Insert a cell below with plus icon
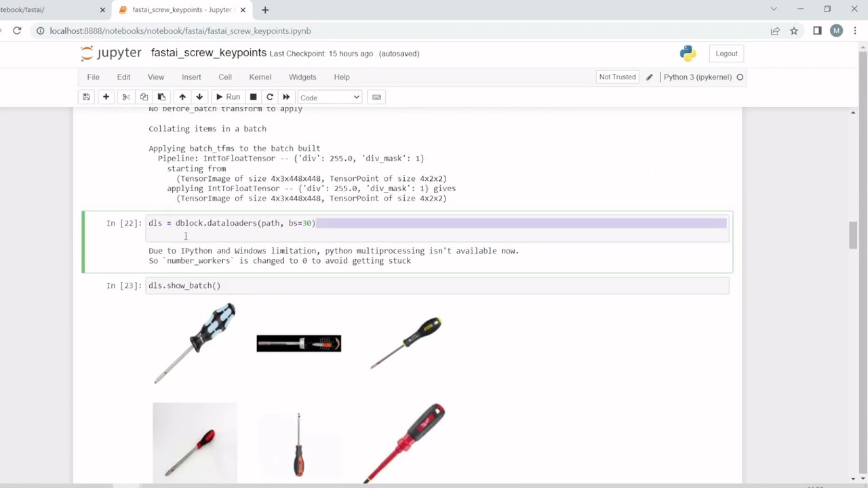 point(106,97)
